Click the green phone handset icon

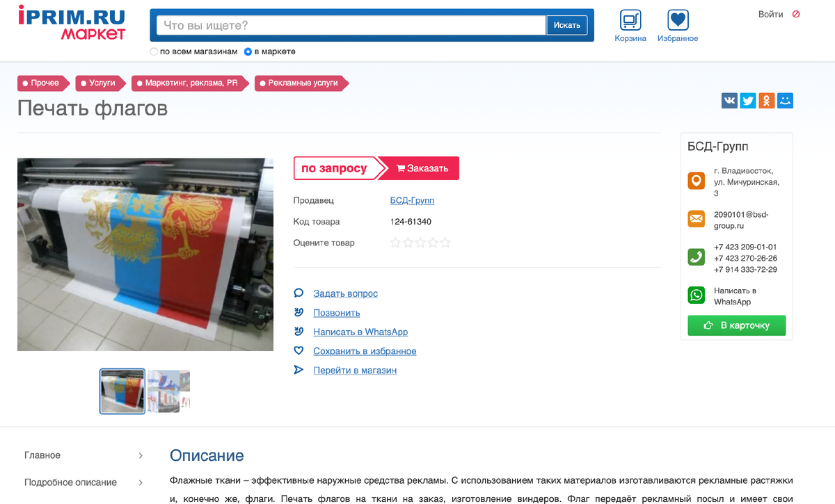pyautogui.click(x=696, y=257)
